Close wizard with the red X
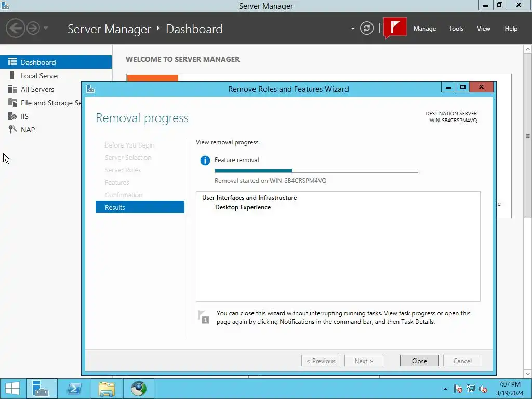Image resolution: width=532 pixels, height=399 pixels. [481, 87]
